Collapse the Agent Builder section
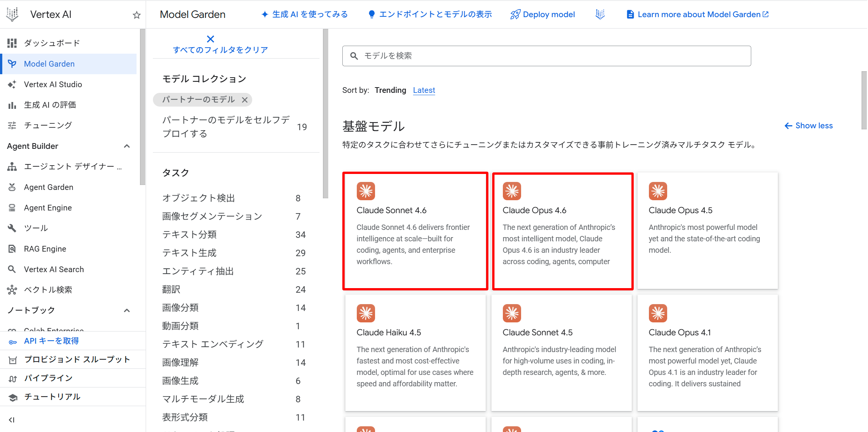The width and height of the screenshot is (868, 432). (127, 146)
